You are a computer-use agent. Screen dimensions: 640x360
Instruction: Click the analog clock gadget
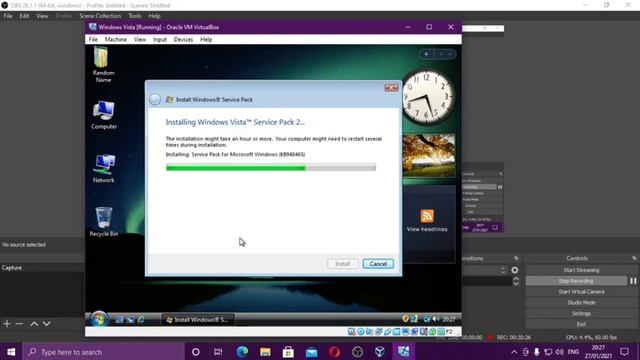428,97
